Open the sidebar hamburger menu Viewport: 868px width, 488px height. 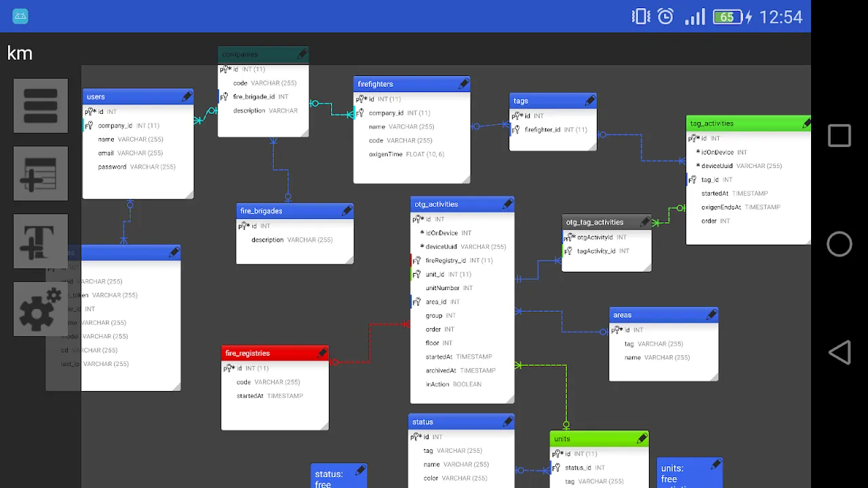click(40, 105)
